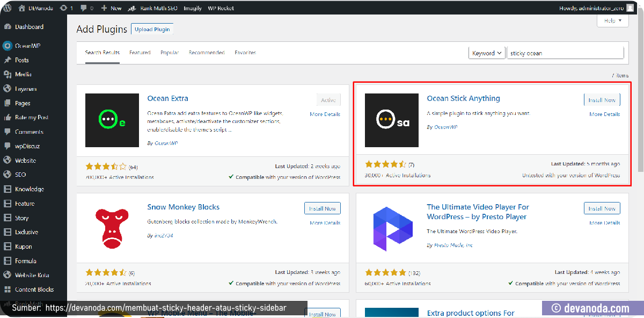View More Details for Ocean Stick Anything

(605, 114)
